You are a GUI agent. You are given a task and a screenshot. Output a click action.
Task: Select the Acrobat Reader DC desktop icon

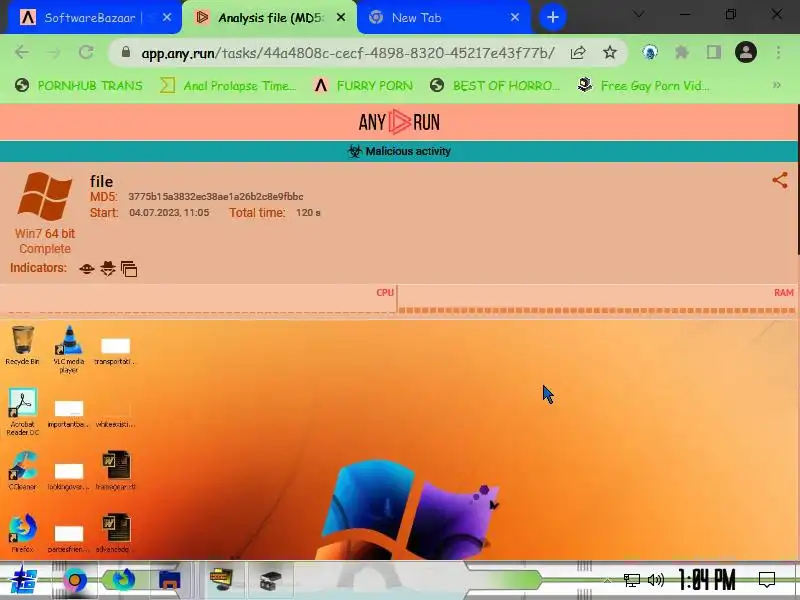22,412
